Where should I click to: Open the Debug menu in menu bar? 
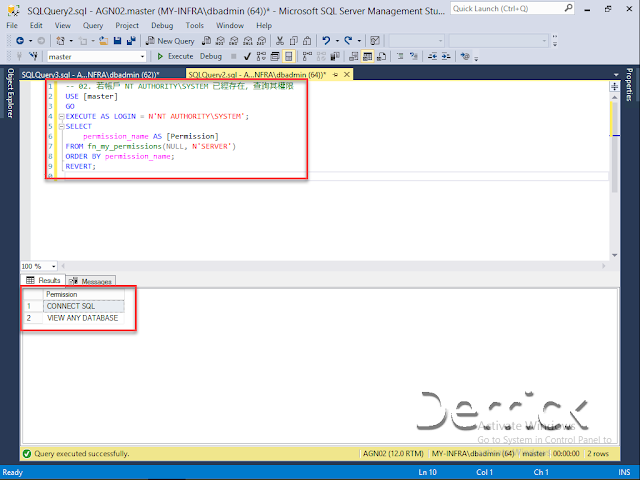[162, 25]
